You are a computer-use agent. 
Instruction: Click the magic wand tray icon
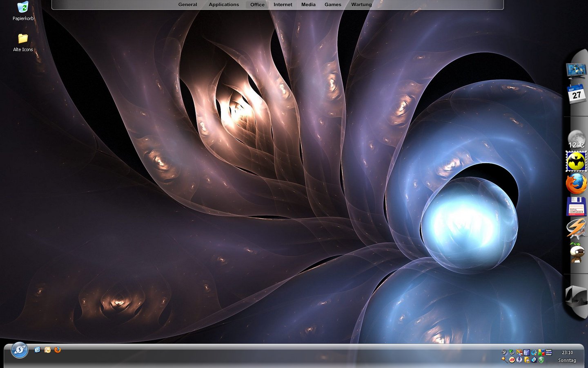[504, 360]
